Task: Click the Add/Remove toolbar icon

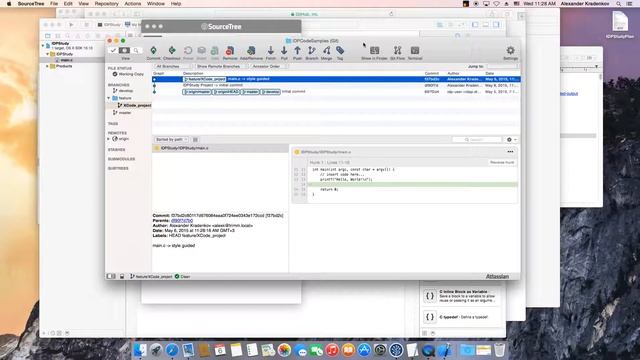Action: (251, 51)
